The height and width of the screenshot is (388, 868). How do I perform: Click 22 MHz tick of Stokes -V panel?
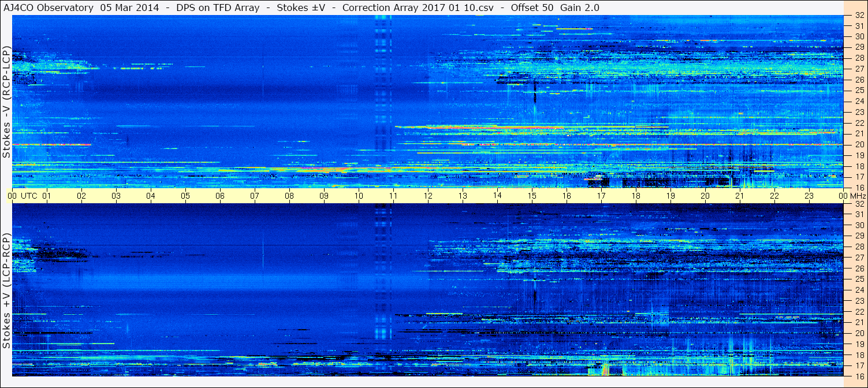click(x=859, y=122)
